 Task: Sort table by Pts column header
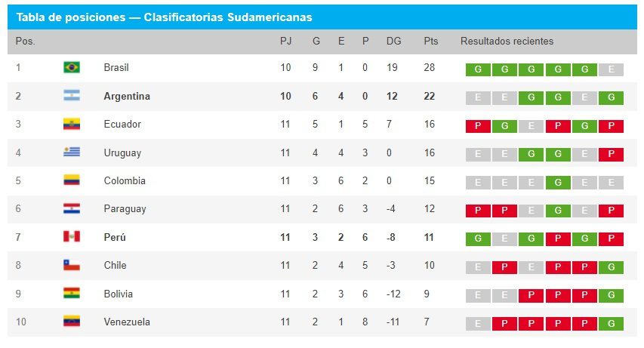(x=430, y=42)
